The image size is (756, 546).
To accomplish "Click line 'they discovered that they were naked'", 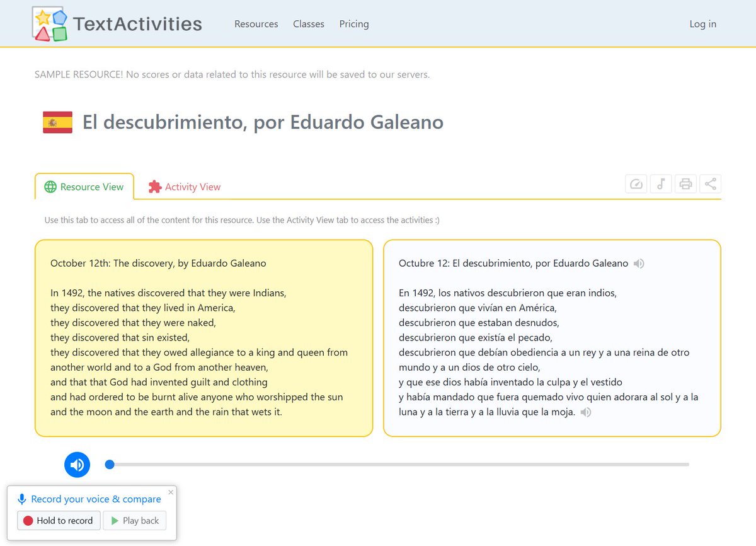I will point(133,323).
